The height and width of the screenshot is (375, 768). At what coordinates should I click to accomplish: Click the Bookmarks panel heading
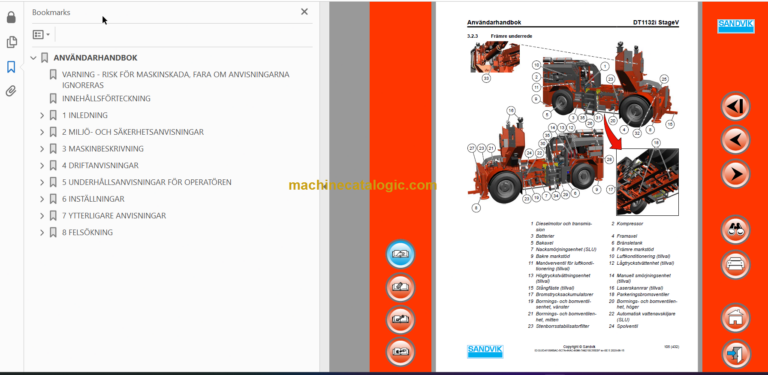pos(51,12)
